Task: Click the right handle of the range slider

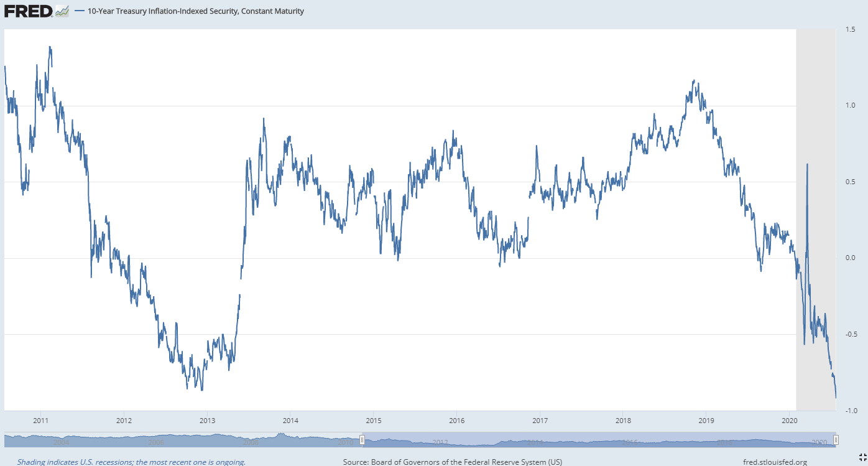Action: pyautogui.click(x=836, y=440)
